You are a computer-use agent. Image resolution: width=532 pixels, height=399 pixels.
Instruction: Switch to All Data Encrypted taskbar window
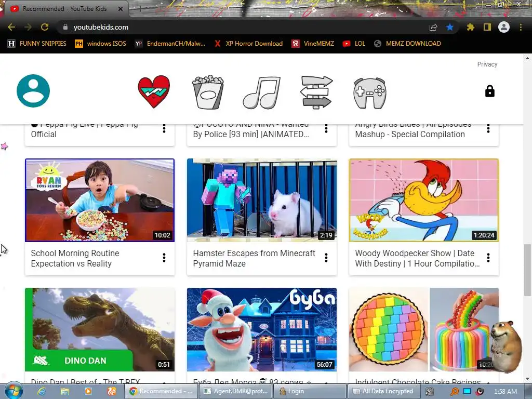pyautogui.click(x=383, y=391)
